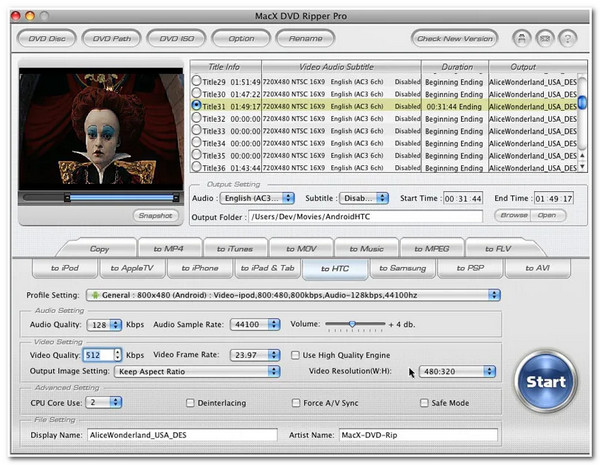Click the DVD Path button

pos(112,39)
